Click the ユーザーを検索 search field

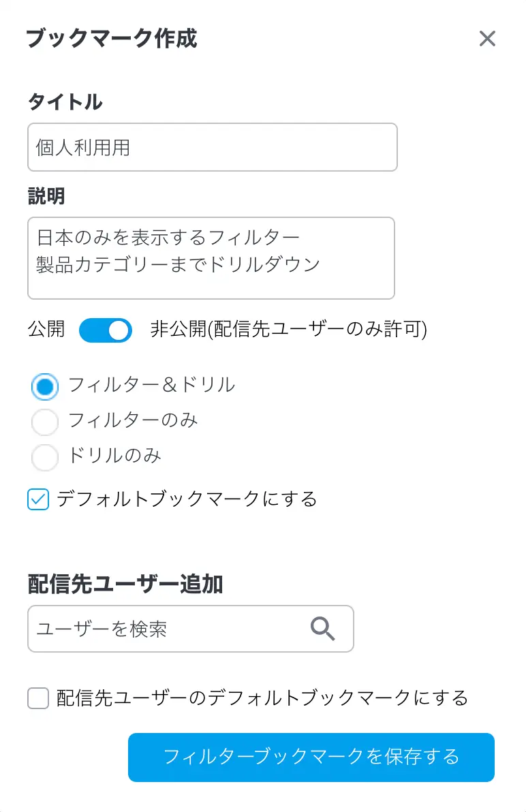click(x=170, y=629)
